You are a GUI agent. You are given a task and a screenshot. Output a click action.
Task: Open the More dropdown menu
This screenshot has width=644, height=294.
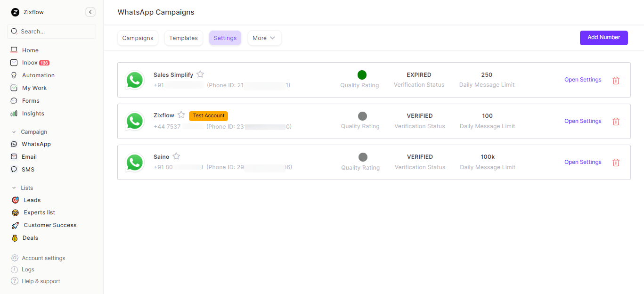coord(264,38)
